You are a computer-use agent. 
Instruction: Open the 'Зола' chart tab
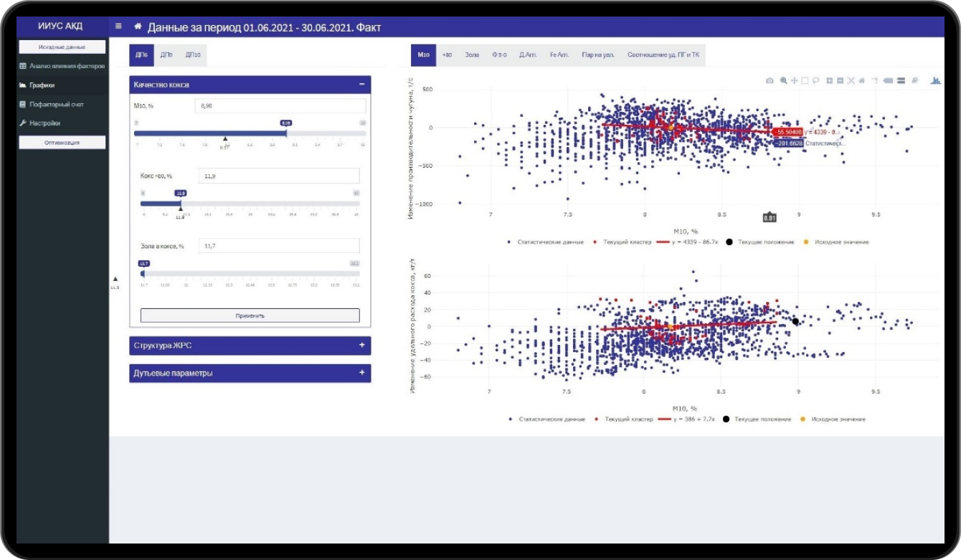point(472,54)
